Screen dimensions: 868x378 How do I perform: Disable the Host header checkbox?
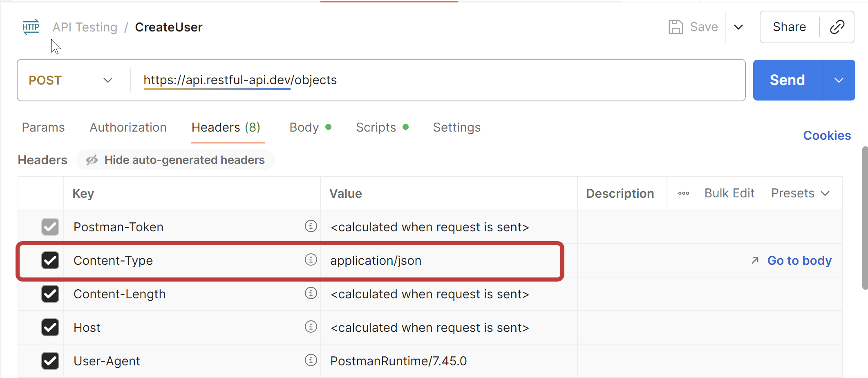tap(50, 327)
